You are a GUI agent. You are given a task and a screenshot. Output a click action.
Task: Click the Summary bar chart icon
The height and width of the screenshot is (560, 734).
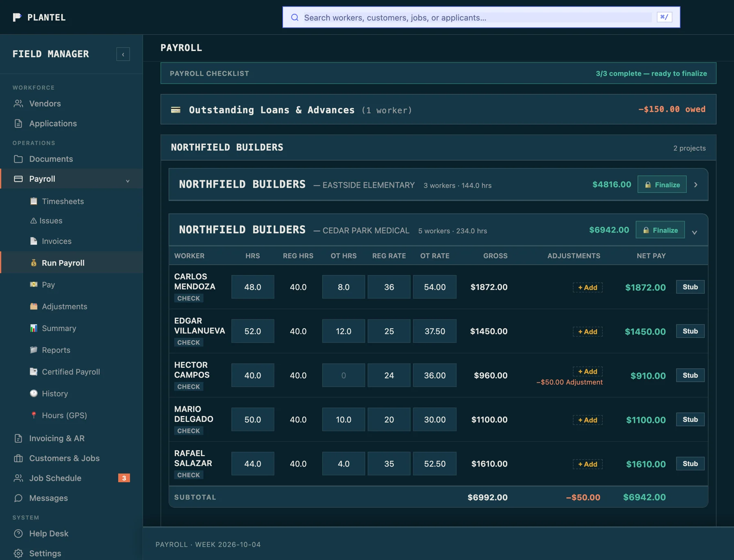tap(34, 328)
